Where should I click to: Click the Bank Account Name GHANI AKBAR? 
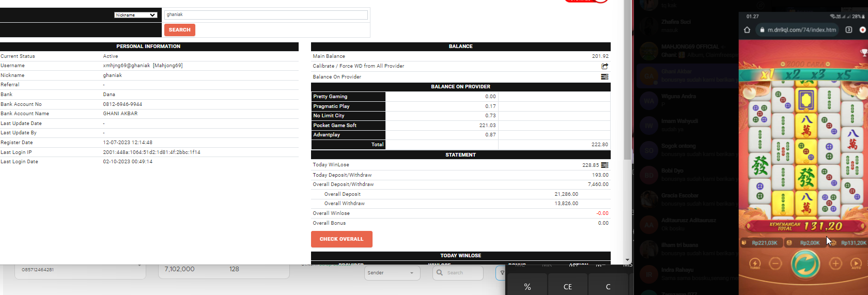(x=120, y=114)
